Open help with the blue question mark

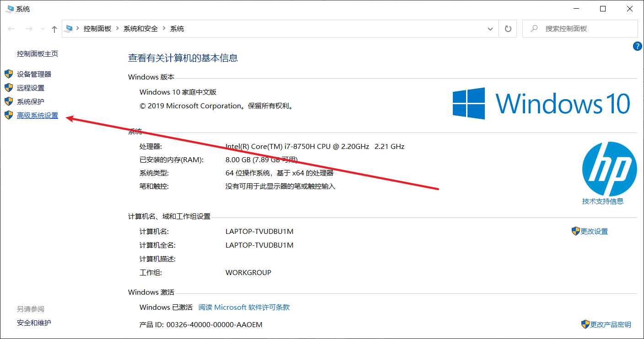tap(637, 46)
